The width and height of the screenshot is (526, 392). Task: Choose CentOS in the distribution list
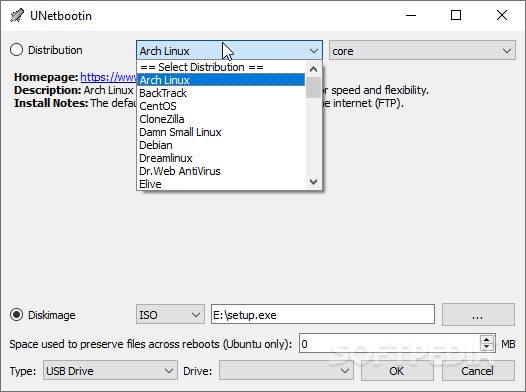coord(221,106)
